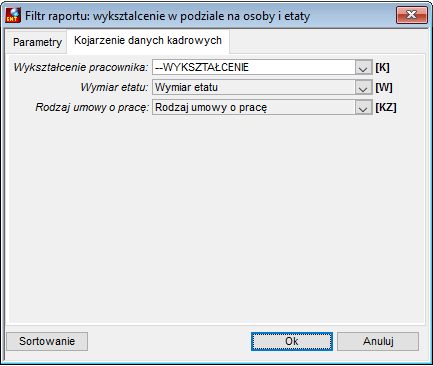Viewport: 433px width, 366px height.
Task: Open the Rodzaj umowy o pracę dropdown arrow
Action: point(363,108)
